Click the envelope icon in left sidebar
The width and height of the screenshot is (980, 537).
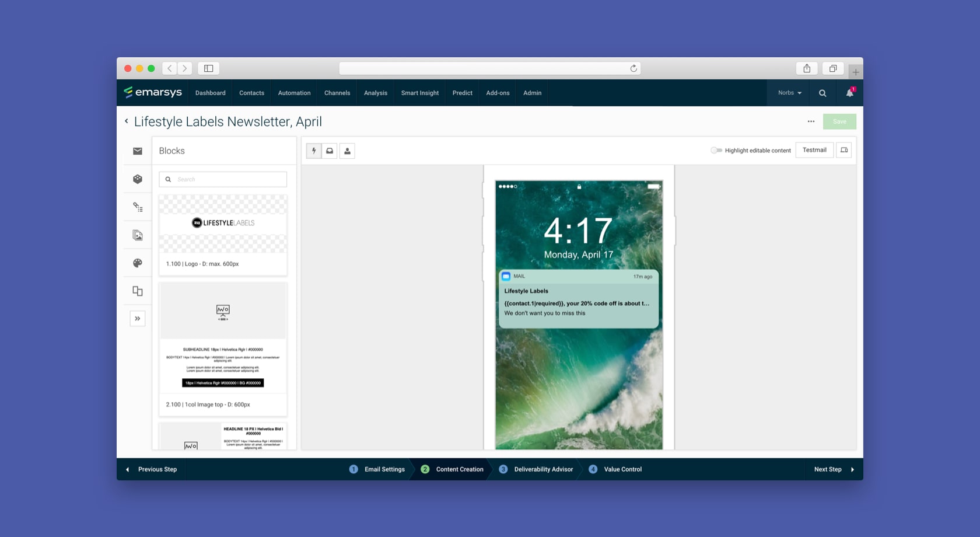pos(138,151)
